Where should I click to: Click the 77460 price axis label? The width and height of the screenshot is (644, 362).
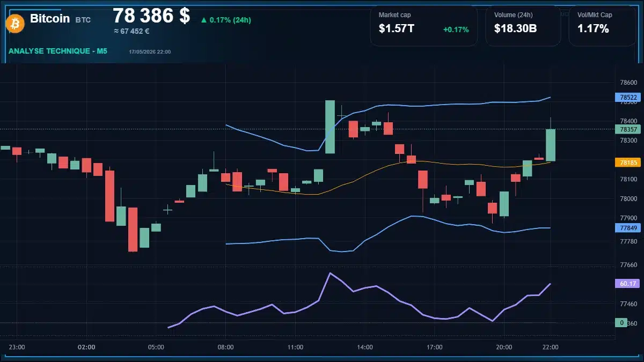click(x=628, y=304)
